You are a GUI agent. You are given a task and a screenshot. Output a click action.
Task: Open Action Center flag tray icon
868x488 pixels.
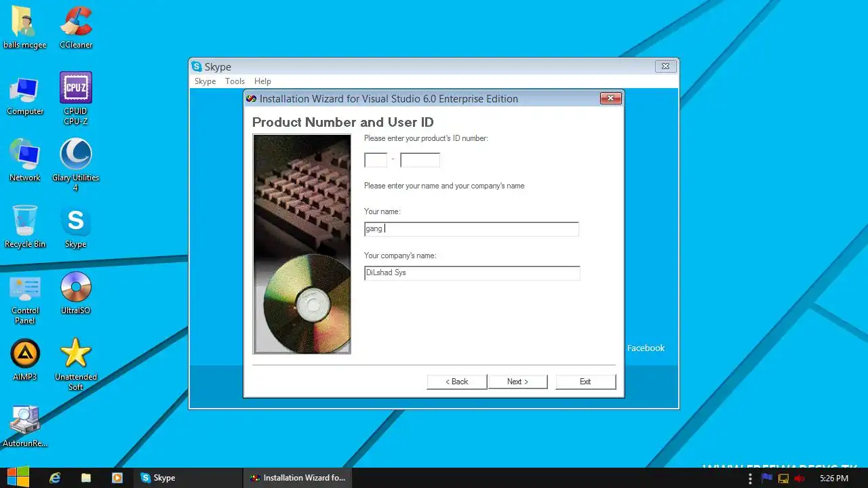pyautogui.click(x=767, y=478)
